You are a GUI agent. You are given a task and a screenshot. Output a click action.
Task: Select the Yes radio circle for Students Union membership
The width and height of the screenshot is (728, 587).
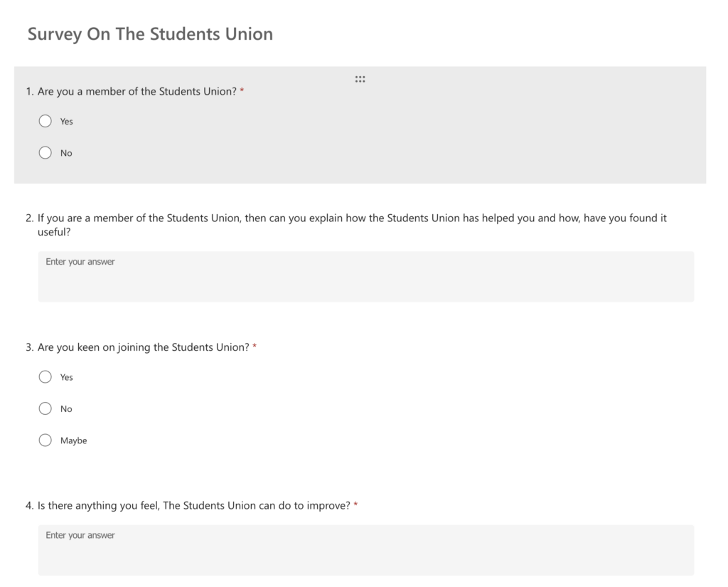(x=45, y=121)
